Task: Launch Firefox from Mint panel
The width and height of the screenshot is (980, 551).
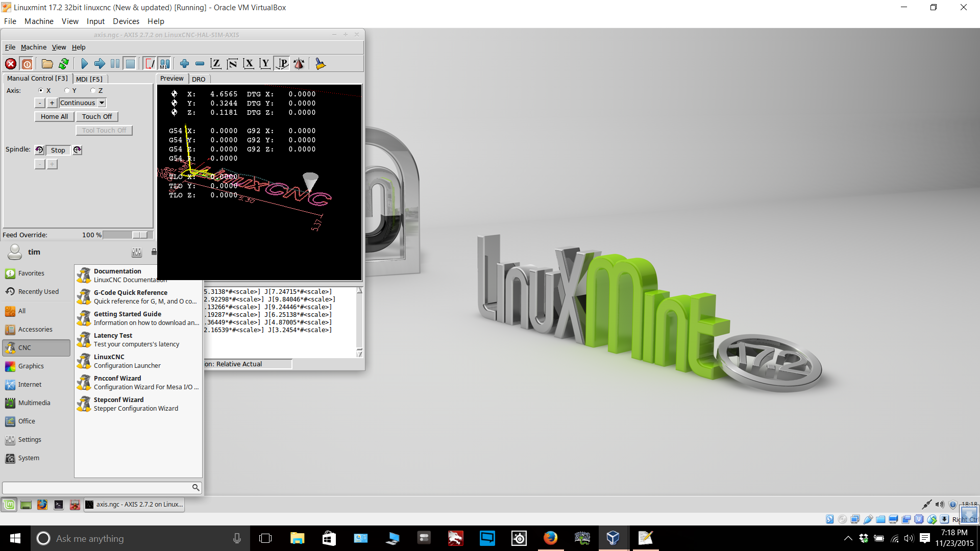Action: point(42,505)
